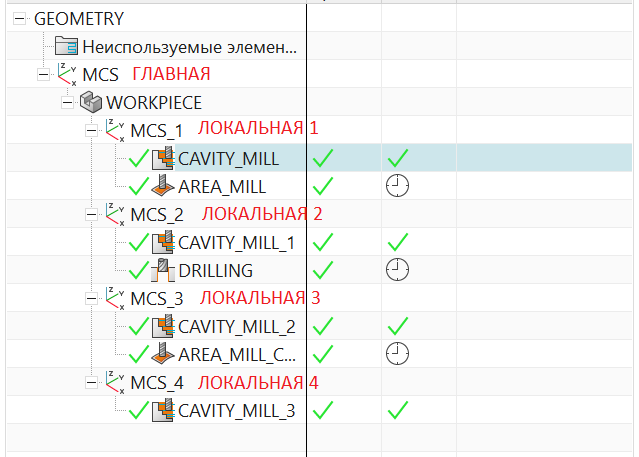
Task: Collapse the MCS_4 branch
Action: 91,382
